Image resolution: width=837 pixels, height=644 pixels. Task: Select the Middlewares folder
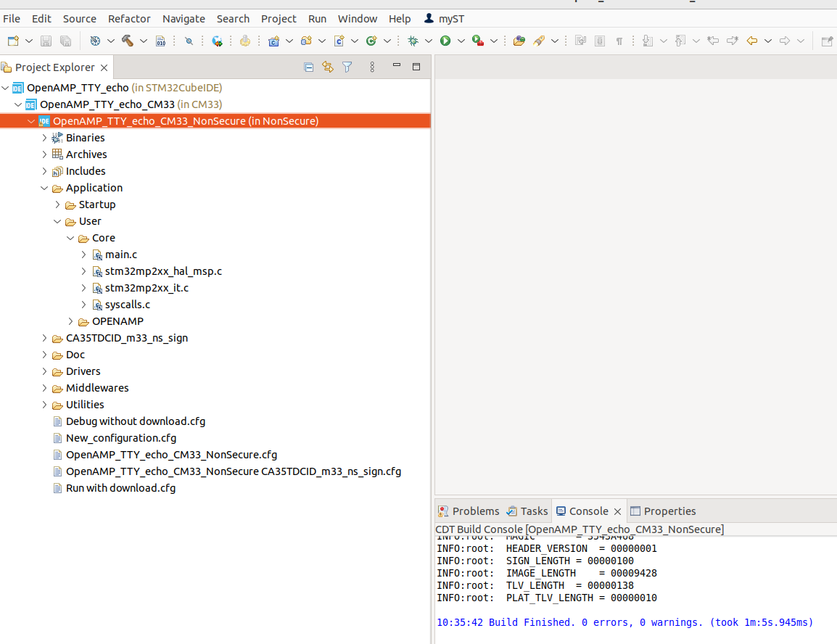[97, 388]
